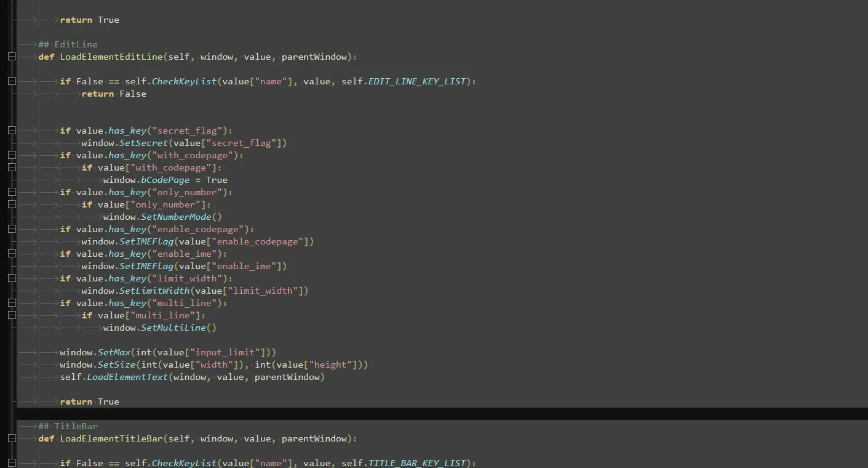Click the SetMultiLine method call
Screen dimensions: 868x468
coord(173,328)
